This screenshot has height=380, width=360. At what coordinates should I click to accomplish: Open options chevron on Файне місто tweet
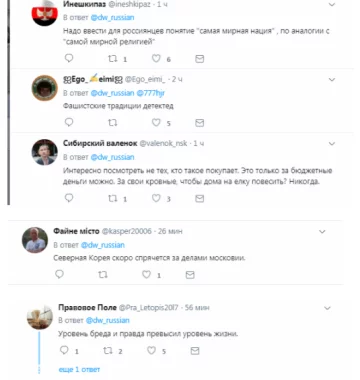(x=322, y=232)
